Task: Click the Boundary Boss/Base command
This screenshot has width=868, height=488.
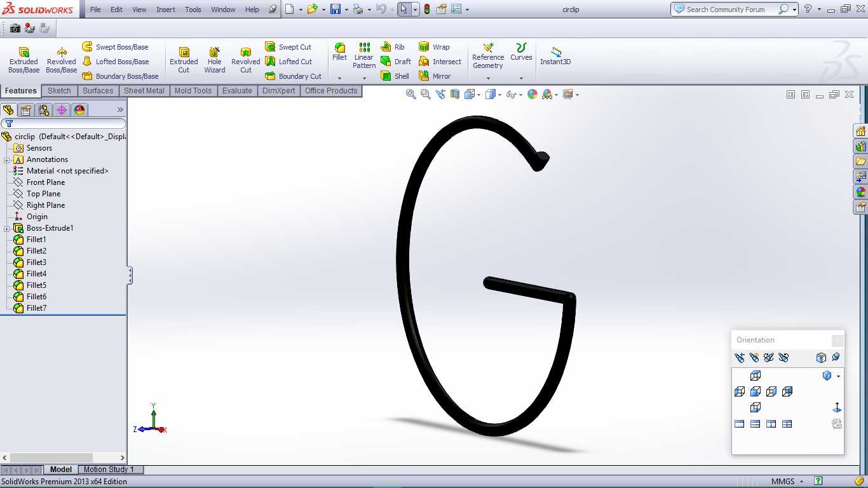Action: pyautogui.click(x=120, y=76)
